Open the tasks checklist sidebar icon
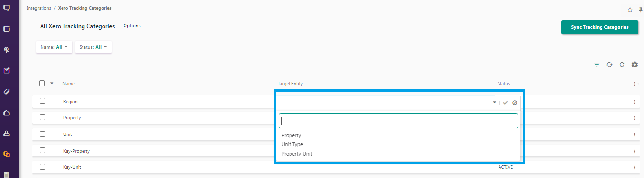644x178 pixels. (7, 70)
